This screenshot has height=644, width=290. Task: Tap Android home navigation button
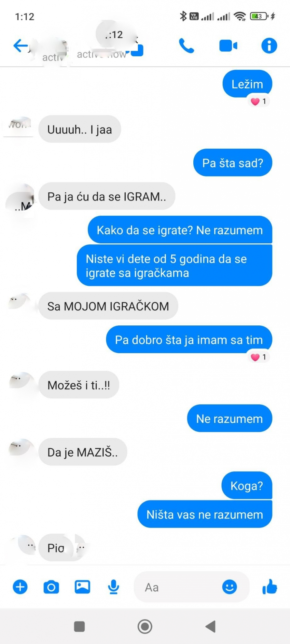tap(145, 626)
